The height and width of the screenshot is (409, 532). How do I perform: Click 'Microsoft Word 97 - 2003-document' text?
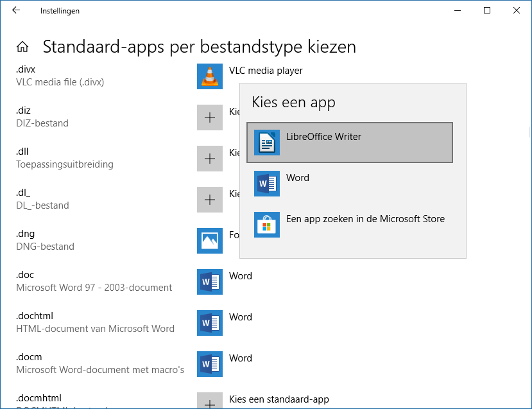tap(94, 288)
